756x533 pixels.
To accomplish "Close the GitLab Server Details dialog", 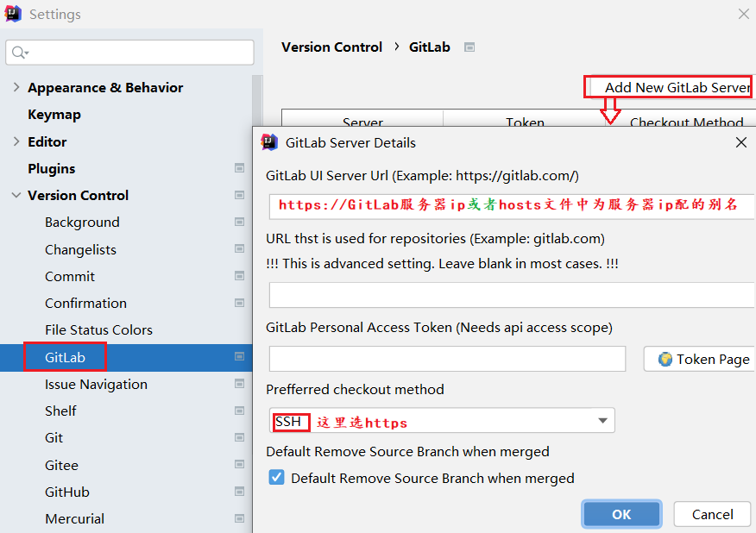I will (x=740, y=143).
